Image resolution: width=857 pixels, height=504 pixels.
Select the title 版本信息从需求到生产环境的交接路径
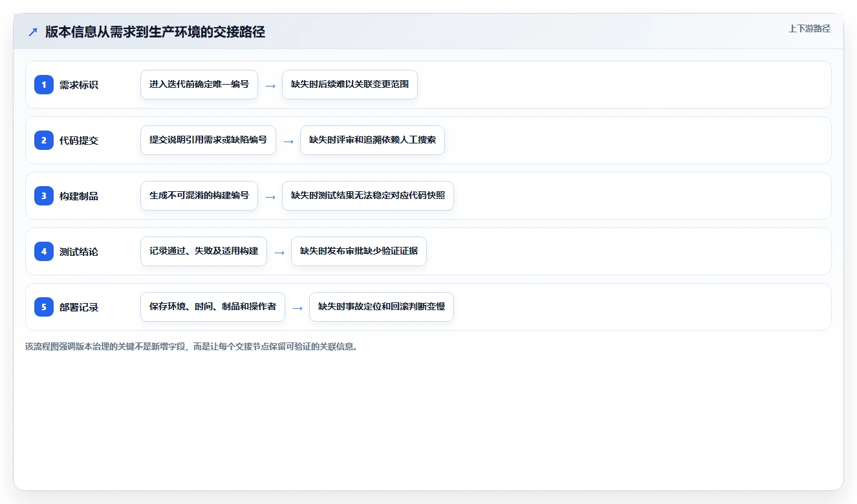coord(155,32)
